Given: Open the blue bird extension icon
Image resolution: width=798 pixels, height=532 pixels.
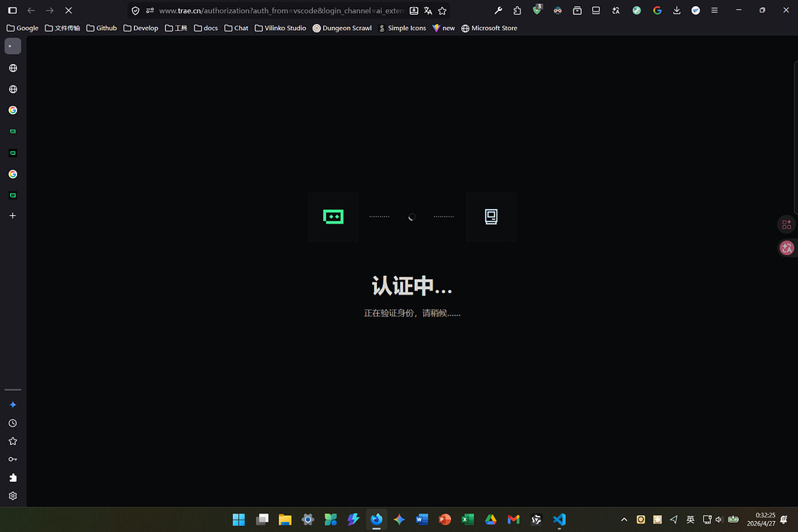Looking at the screenshot, I should 695,10.
